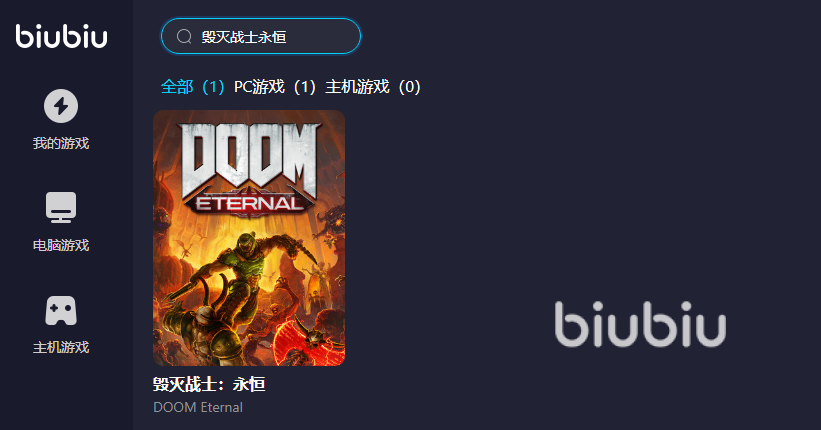This screenshot has width=821, height=430.
Task: Select the gamepad icon for console games
Action: point(61,311)
